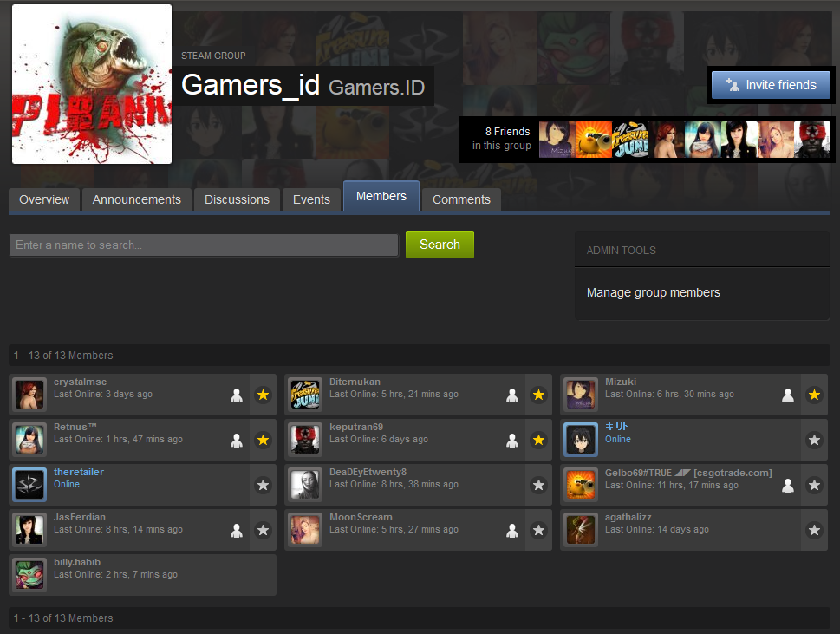This screenshot has width=840, height=634.
Task: Click the red-haired woman avatar in friends strip
Action: (666, 140)
